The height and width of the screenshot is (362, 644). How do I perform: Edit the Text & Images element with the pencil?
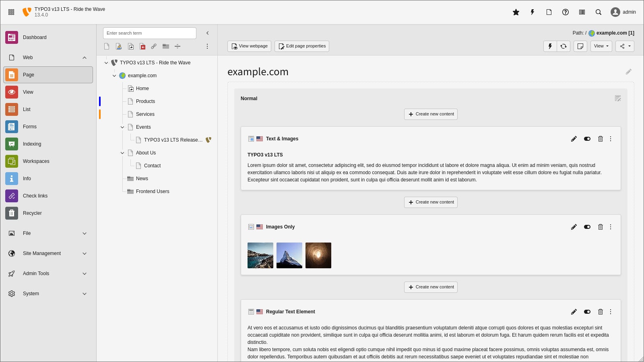574,139
